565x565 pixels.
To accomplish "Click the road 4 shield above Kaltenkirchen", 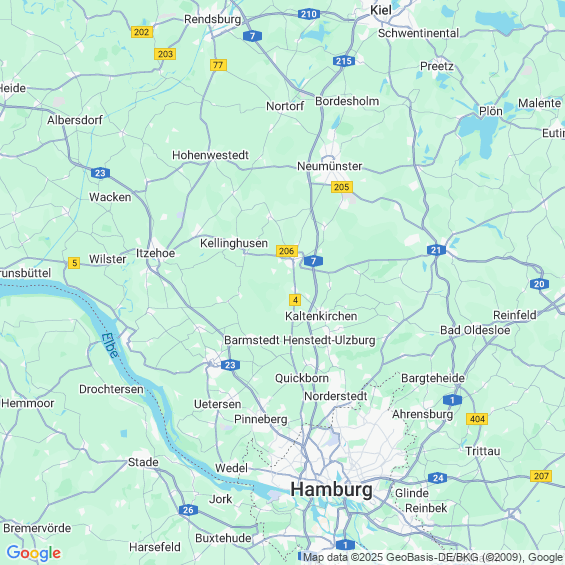I will [x=295, y=299].
